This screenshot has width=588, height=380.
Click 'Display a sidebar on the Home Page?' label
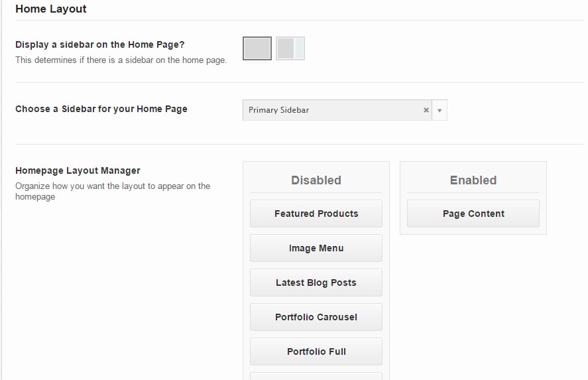(x=99, y=44)
